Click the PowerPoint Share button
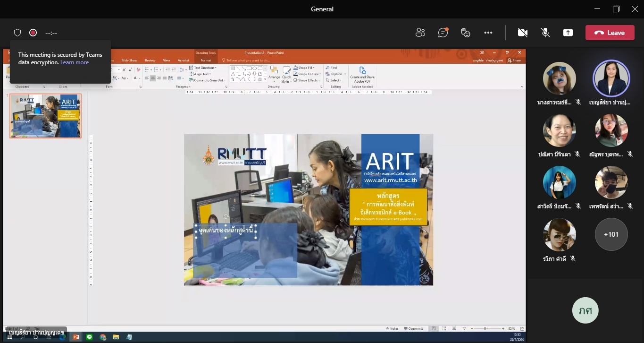 click(x=514, y=60)
